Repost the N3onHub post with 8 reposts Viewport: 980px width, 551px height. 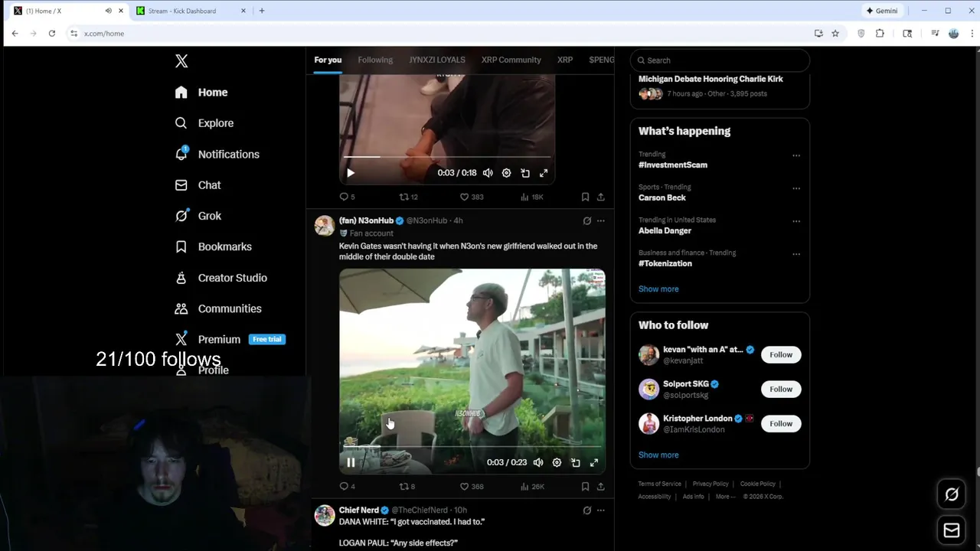[x=407, y=486]
